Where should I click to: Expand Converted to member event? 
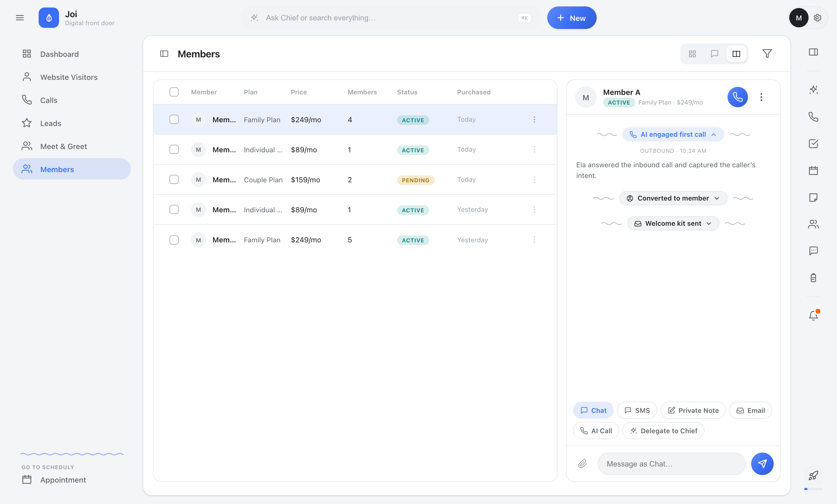click(x=673, y=198)
